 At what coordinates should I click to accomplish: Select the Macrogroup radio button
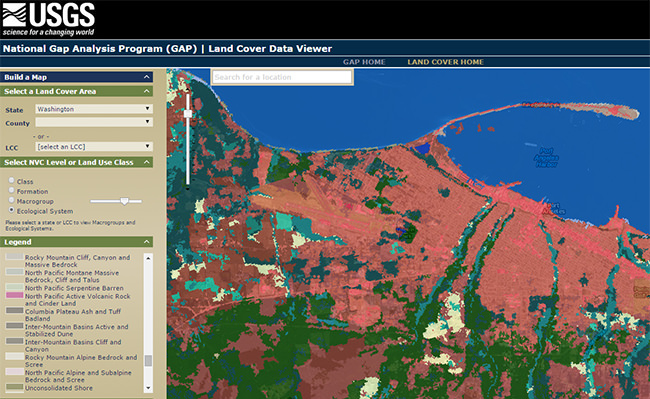pos(12,200)
